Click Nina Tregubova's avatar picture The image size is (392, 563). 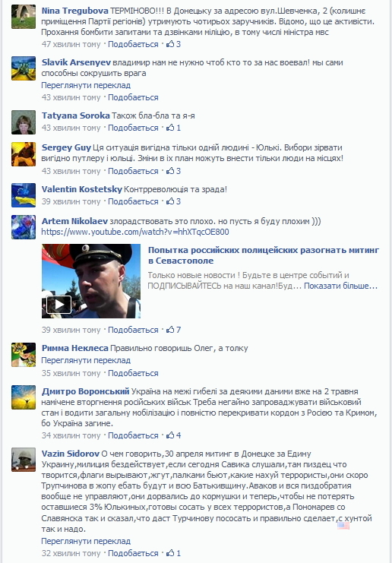click(x=24, y=17)
